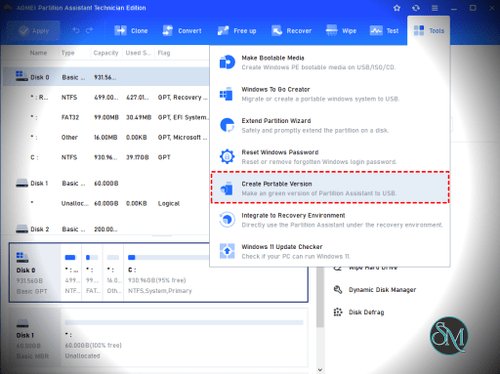Select the Unallocated 60.00GB Logical row
The image size is (500, 374).
pyautogui.click(x=106, y=203)
